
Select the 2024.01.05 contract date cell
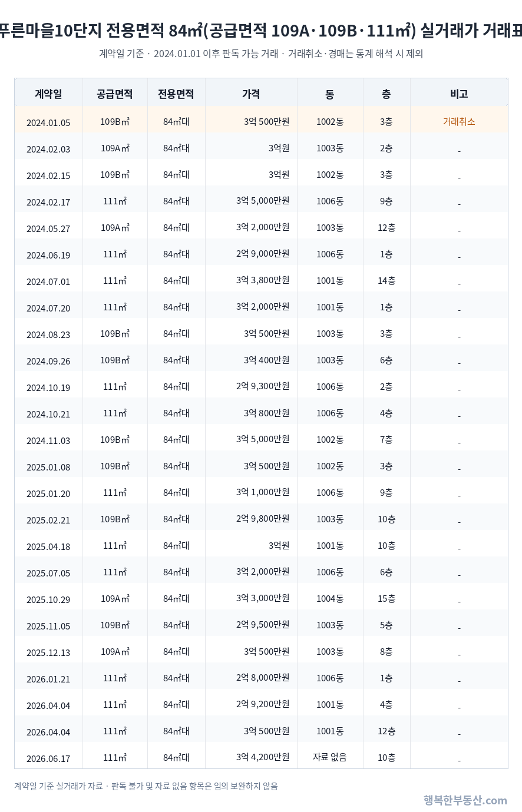tap(48, 122)
